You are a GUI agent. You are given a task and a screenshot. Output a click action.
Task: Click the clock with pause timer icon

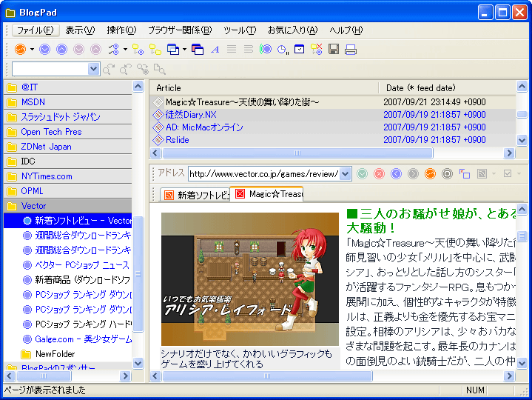point(283,50)
